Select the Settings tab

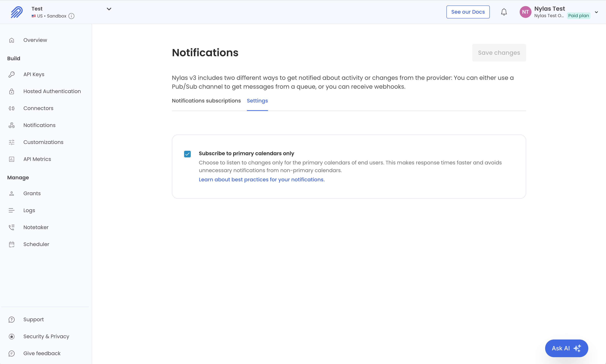click(257, 101)
